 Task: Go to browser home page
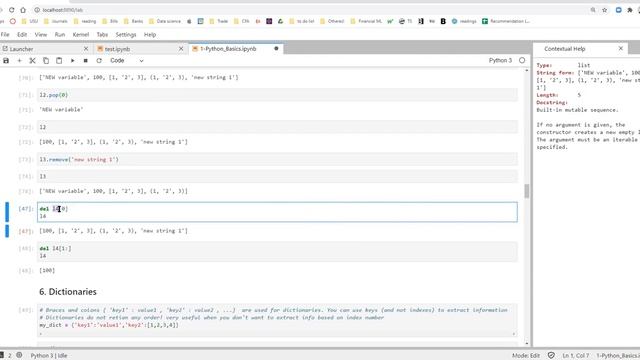[23, 10]
